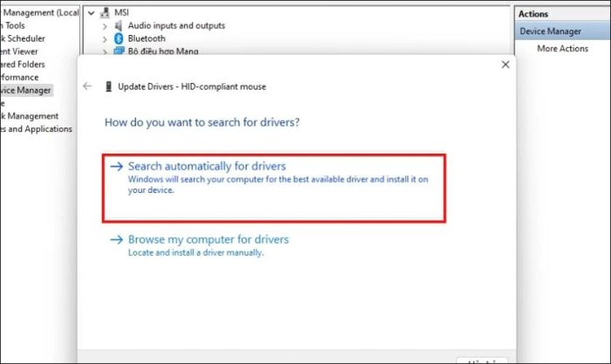Open Event Viewer in left tree
Image resolution: width=611 pixels, height=364 pixels.
(18, 52)
